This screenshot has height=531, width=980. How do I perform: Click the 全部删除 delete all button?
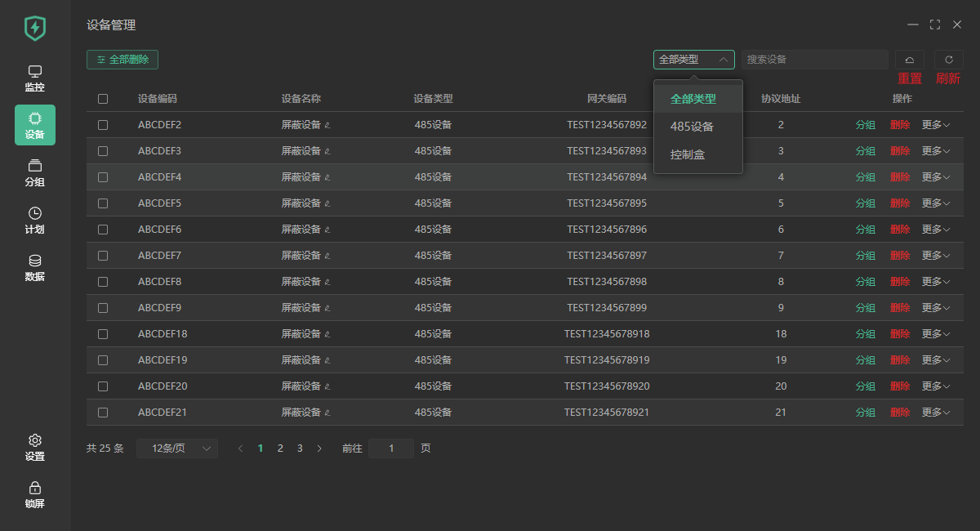122,60
